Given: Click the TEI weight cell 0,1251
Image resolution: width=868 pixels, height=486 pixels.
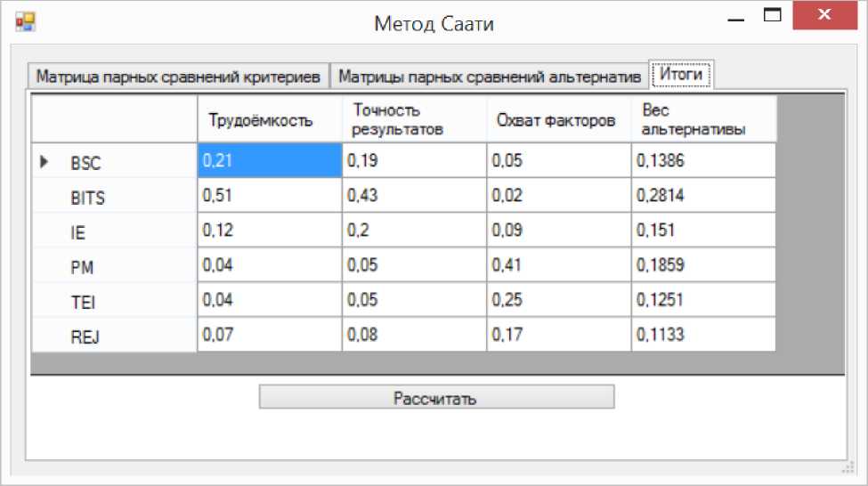Looking at the screenshot, I should [x=703, y=300].
